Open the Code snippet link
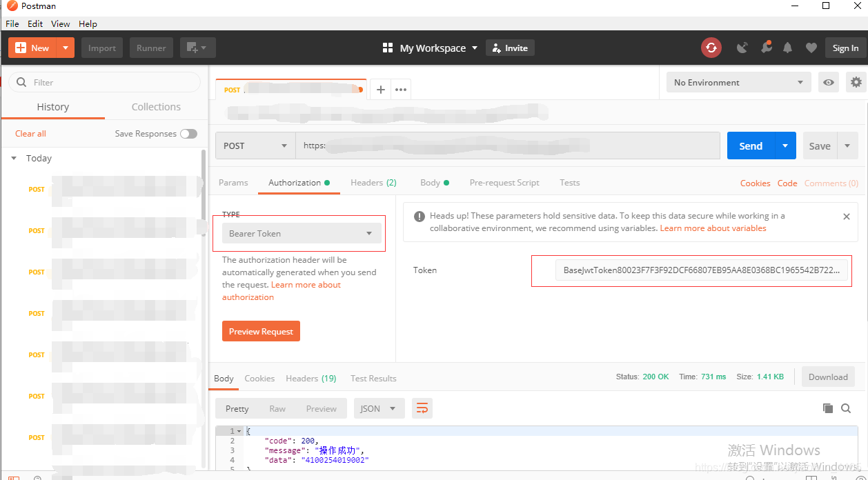This screenshot has width=868, height=480. tap(787, 183)
